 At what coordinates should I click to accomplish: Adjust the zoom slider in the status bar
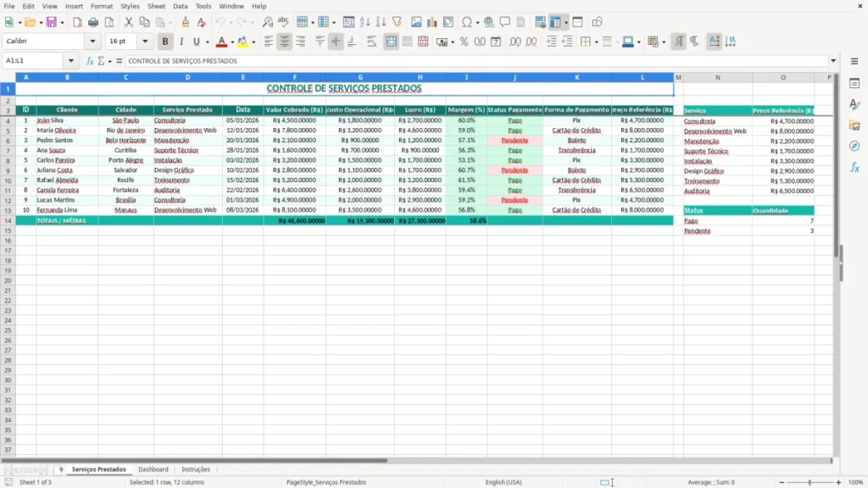coord(810,482)
